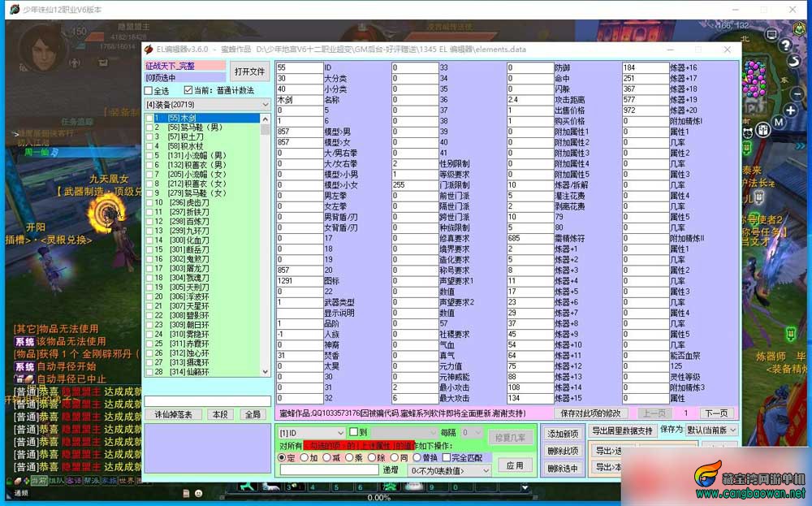Click the green skill icon in hotbar slot 7

[x=389, y=487]
